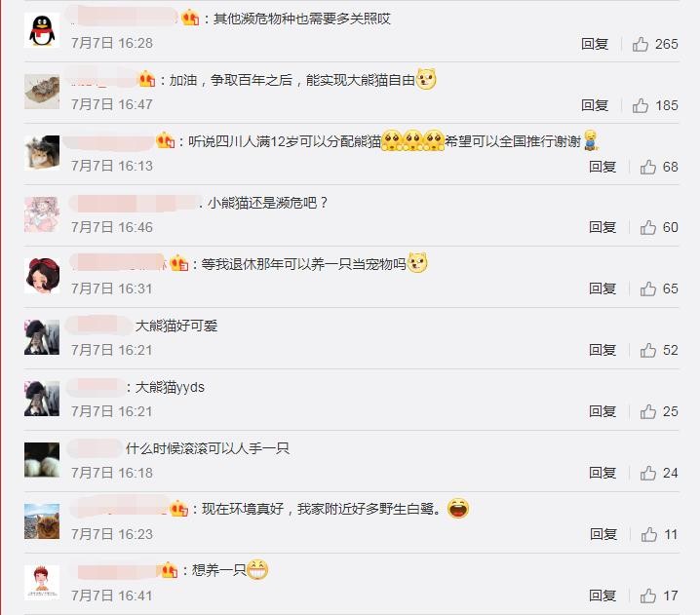
Task: Thumbs-up the 滚滚可以人手一只 comment
Action: [x=647, y=473]
